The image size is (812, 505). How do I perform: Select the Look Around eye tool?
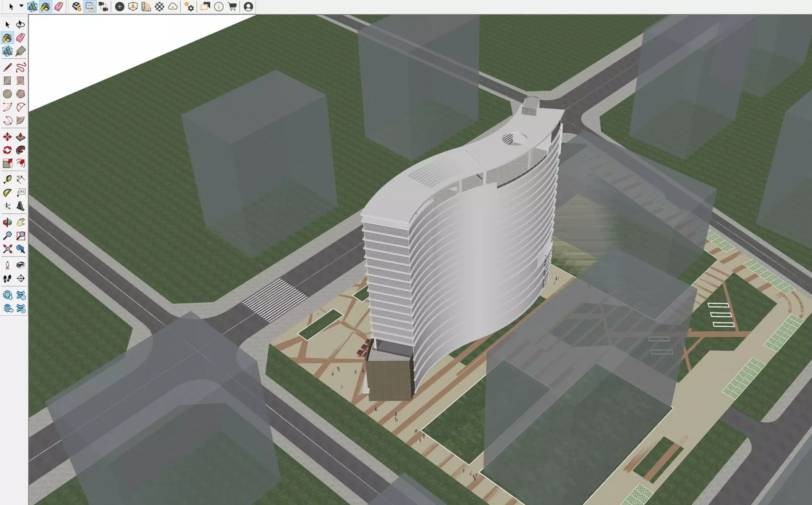(x=21, y=265)
